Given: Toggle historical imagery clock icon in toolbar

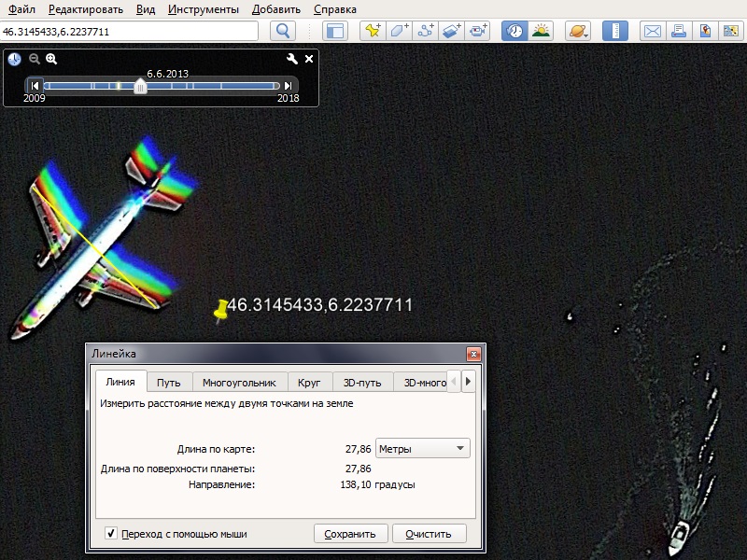Looking at the screenshot, I should [514, 32].
